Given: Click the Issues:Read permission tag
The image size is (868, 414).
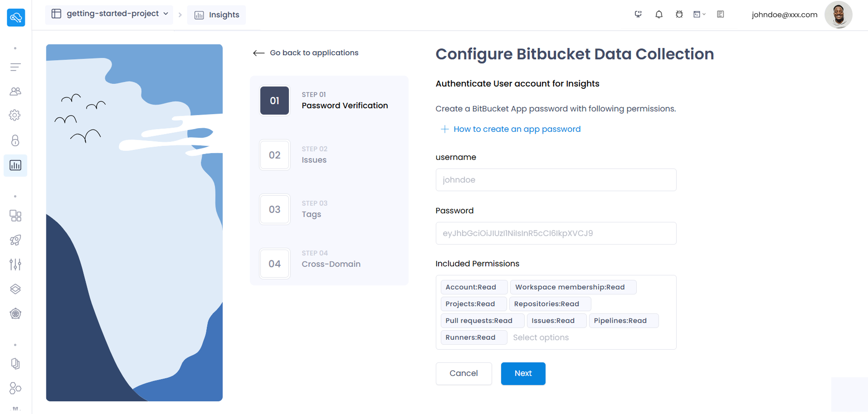Looking at the screenshot, I should pos(556,321).
